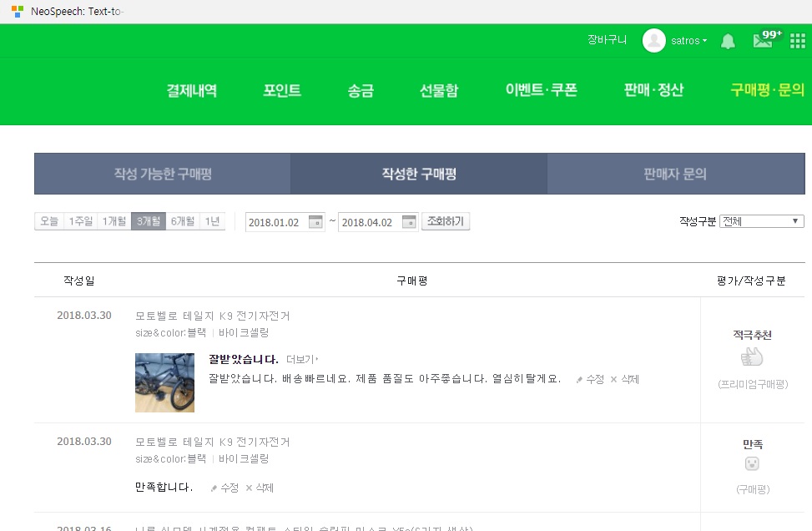This screenshot has height=531, width=812.
Task: Switch to the 작성 가능한 구매평 tab
Action: click(163, 174)
